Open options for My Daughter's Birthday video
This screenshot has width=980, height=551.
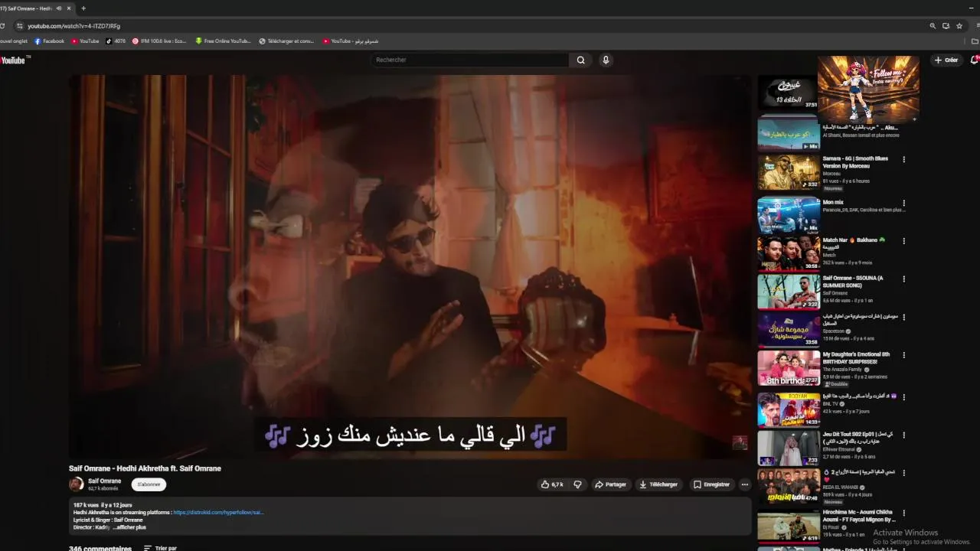tap(904, 356)
